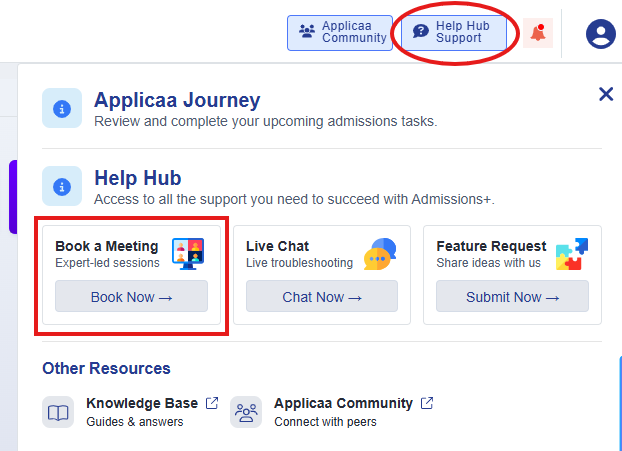Viewport: 622px width, 451px height.
Task: Close the Help Hub panel
Action: 606,94
